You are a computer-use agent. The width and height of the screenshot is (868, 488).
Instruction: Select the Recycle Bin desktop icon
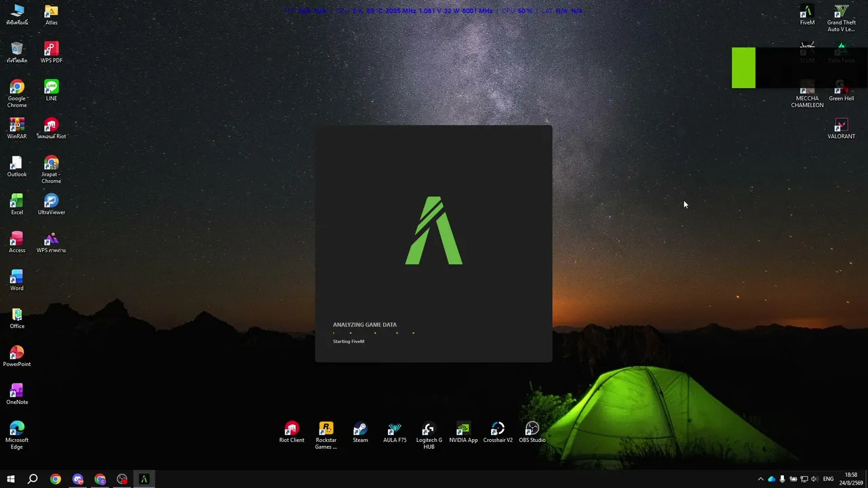point(17,53)
